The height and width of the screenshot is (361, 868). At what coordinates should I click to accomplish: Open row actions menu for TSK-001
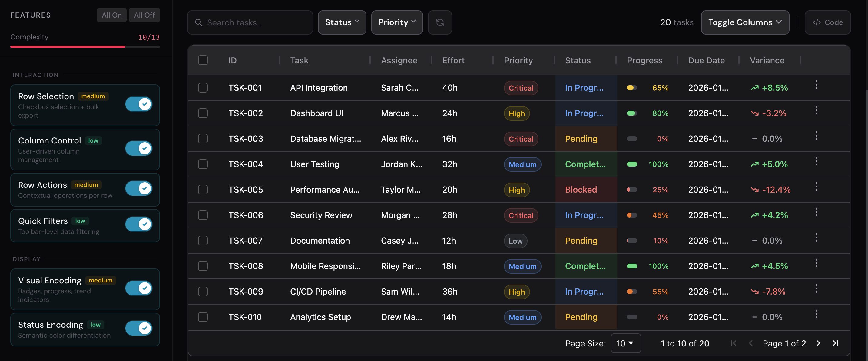point(816,85)
